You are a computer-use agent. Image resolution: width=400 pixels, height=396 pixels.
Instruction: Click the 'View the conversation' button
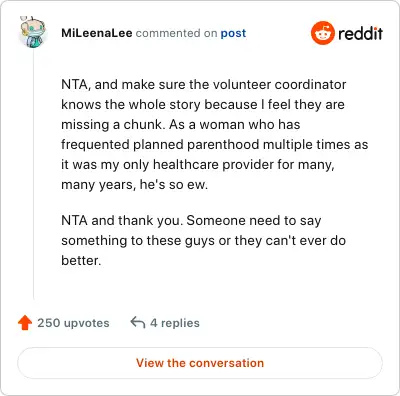[200, 363]
